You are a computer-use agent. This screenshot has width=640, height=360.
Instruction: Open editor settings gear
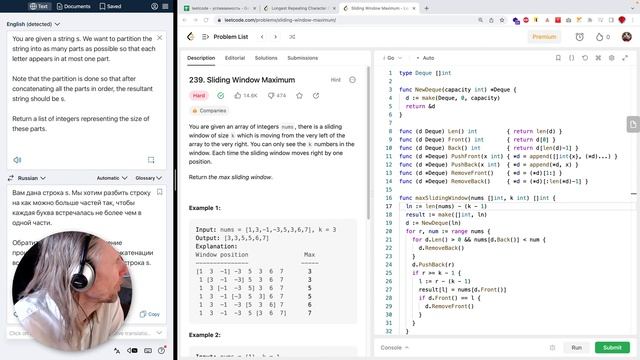[611, 58]
